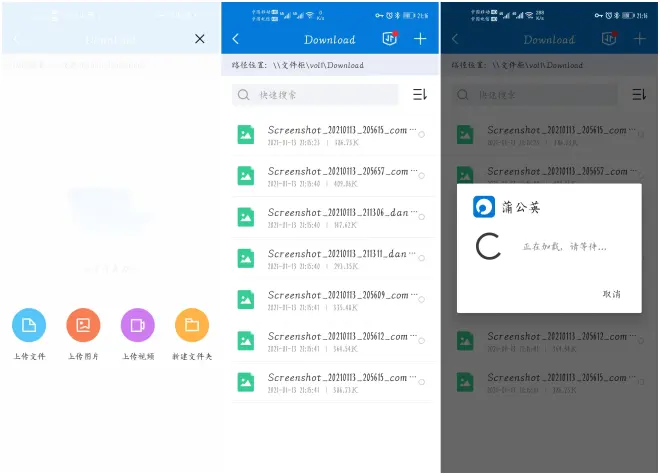660x475 pixels.
Task: Tap the plus icon on the middle Download header
Action: point(420,39)
